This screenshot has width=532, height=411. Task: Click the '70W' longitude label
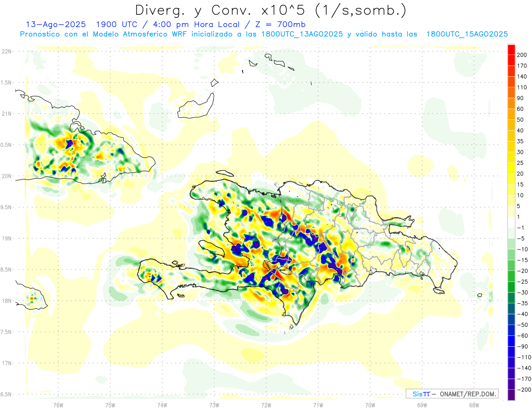370,405
